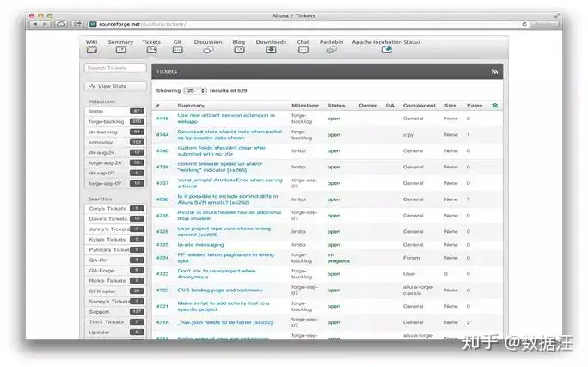
Task: Open the Tim's Tickets saved search
Action: click(x=115, y=322)
